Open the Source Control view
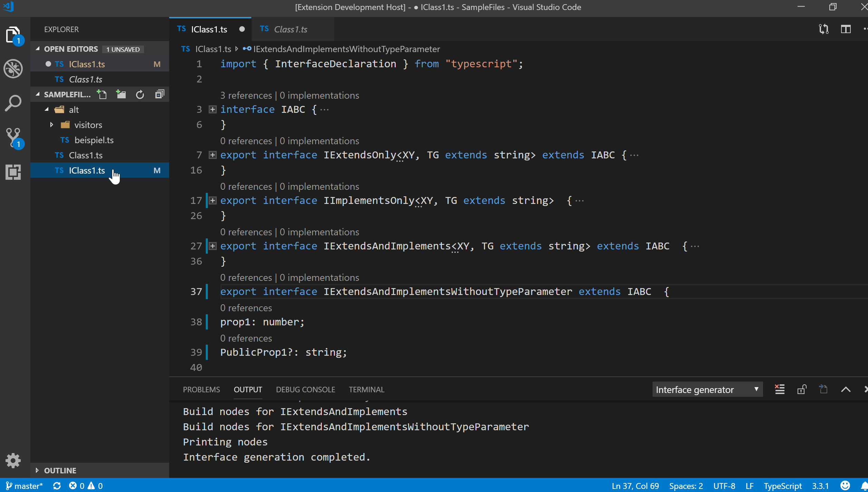Viewport: 868px width, 492px height. pos(13,137)
